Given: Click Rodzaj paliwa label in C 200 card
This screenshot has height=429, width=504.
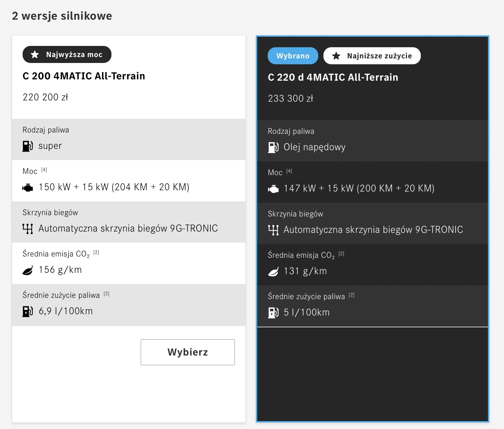Looking at the screenshot, I should (46, 130).
